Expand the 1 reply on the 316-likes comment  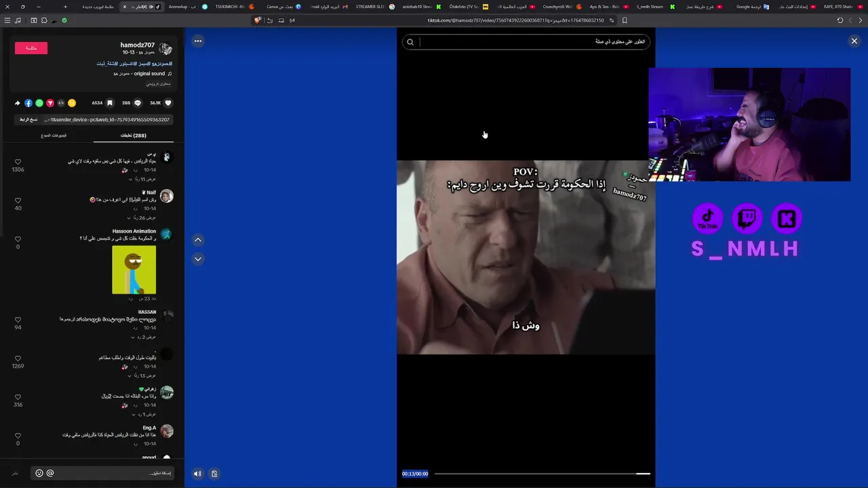pyautogui.click(x=144, y=414)
